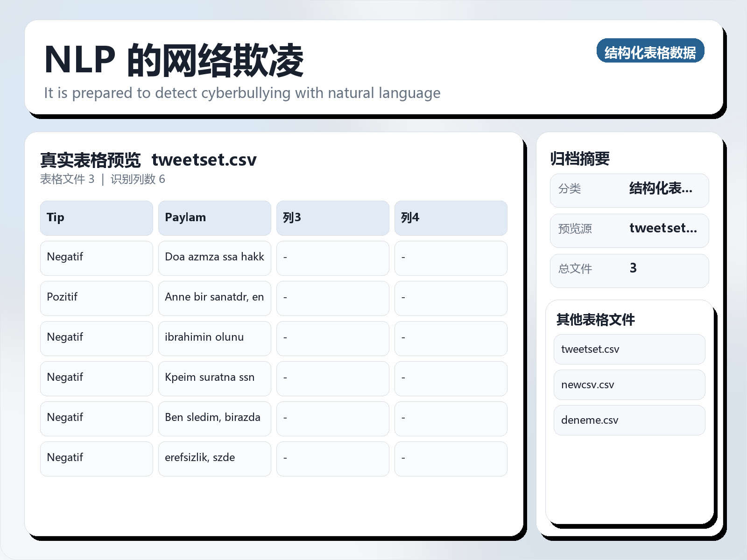Select the 识别列数 6 stat text
The image size is (747, 560).
138,179
